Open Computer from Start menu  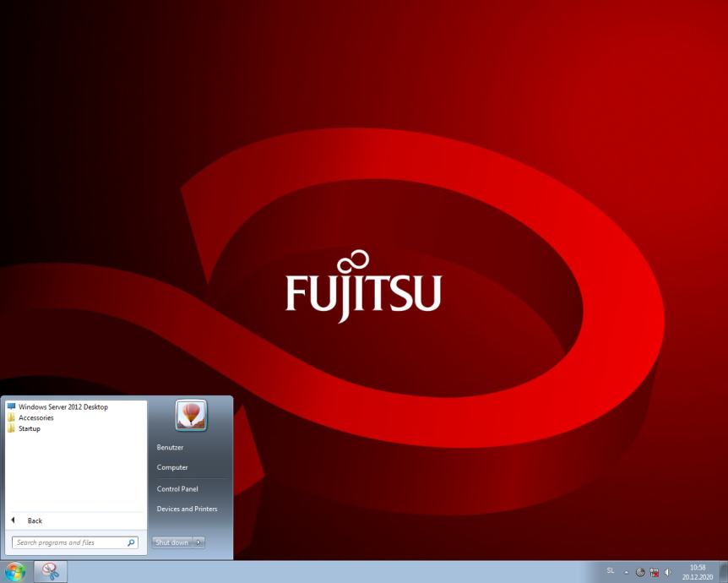pos(172,467)
